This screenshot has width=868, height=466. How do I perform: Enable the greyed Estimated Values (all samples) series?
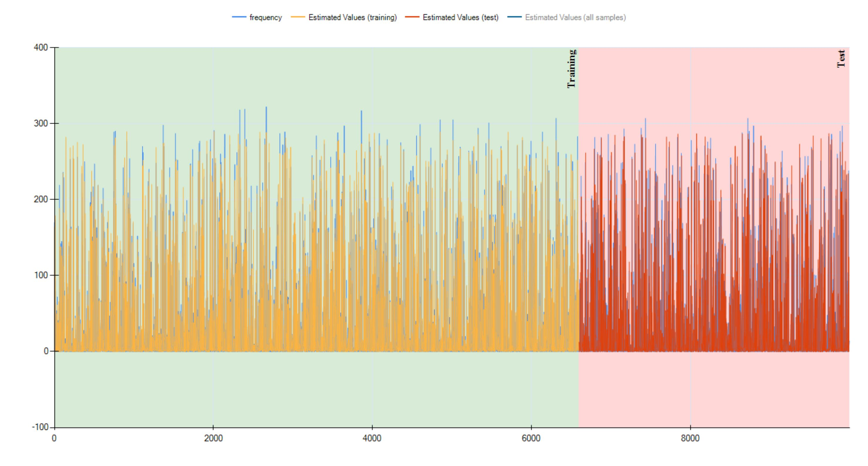pos(575,18)
